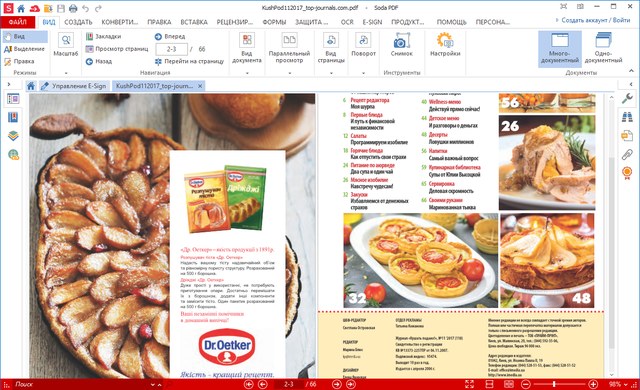Image resolution: width=640 pixels, height=390 pixels.
Task: Save the document with the floppy icon
Action: click(x=61, y=8)
